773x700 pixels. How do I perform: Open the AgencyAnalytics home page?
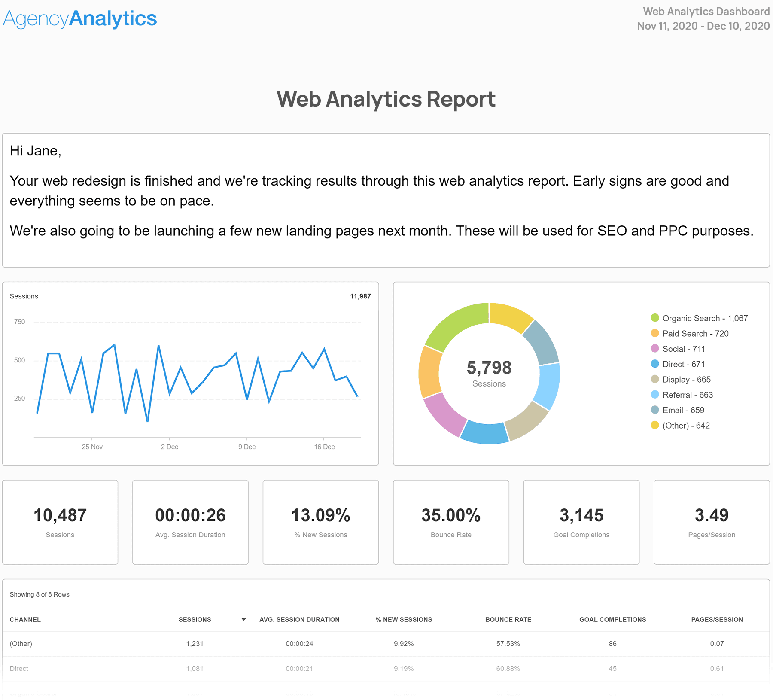[79, 18]
